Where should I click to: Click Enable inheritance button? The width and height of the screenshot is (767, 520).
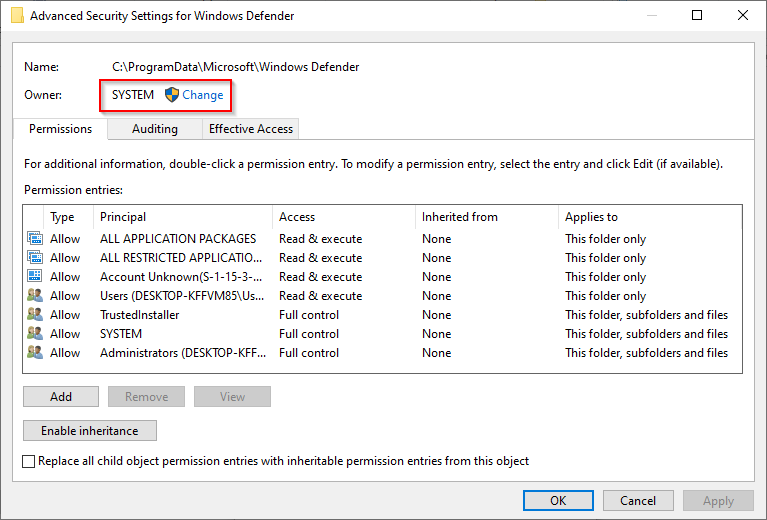coord(90,430)
